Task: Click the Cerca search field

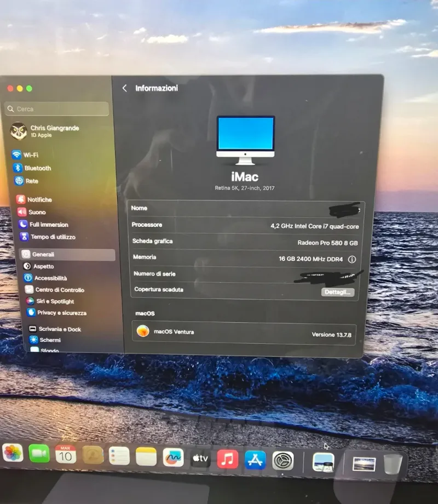Action: click(x=57, y=109)
